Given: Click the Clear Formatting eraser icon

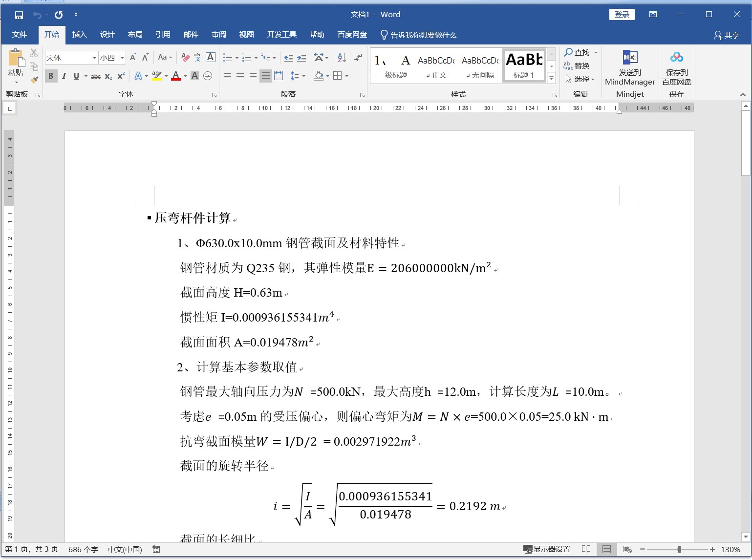Looking at the screenshot, I should (x=185, y=58).
